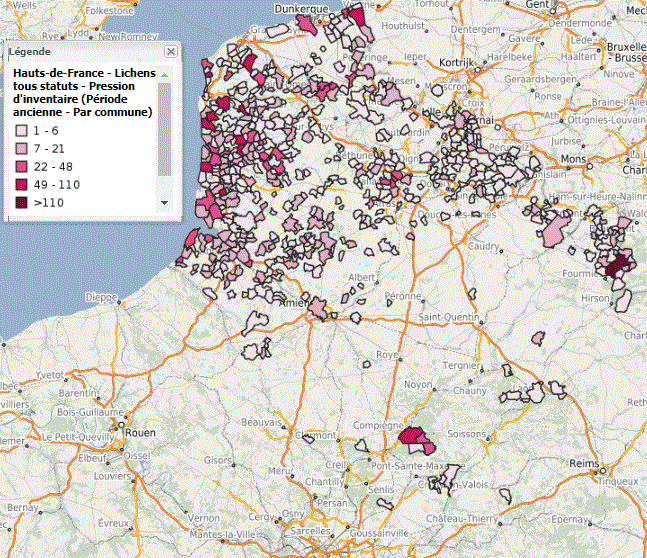Click the Rouen city label on map

click(x=142, y=432)
